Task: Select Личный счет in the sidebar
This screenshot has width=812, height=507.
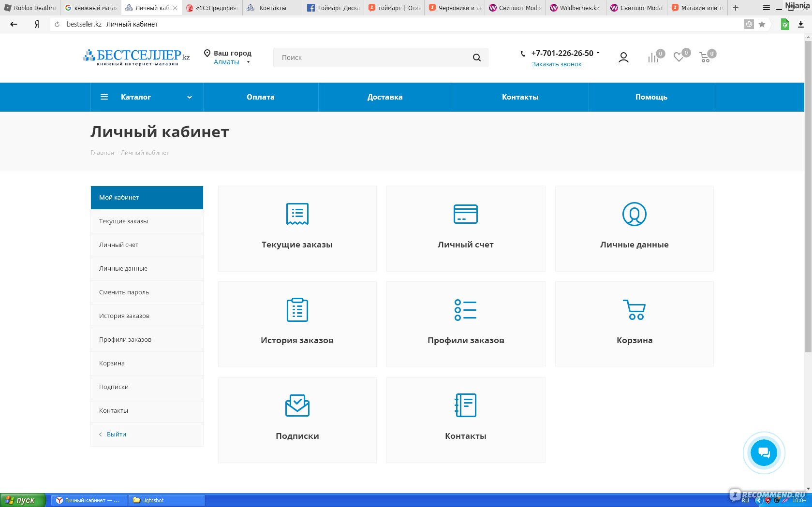Action: pyautogui.click(x=147, y=245)
